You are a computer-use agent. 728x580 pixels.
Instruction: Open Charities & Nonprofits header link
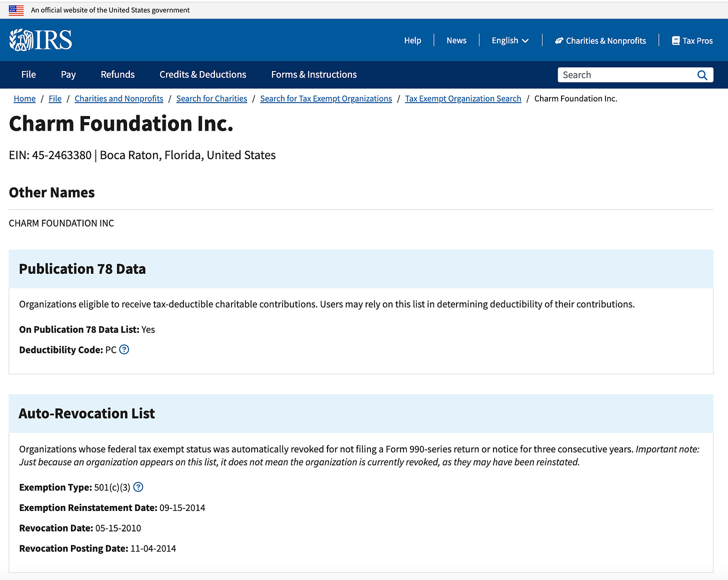click(x=600, y=41)
